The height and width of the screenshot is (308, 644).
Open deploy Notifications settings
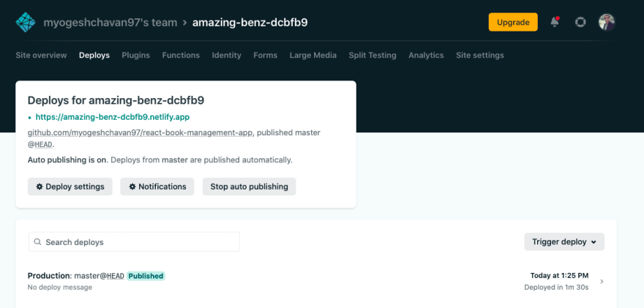(157, 187)
